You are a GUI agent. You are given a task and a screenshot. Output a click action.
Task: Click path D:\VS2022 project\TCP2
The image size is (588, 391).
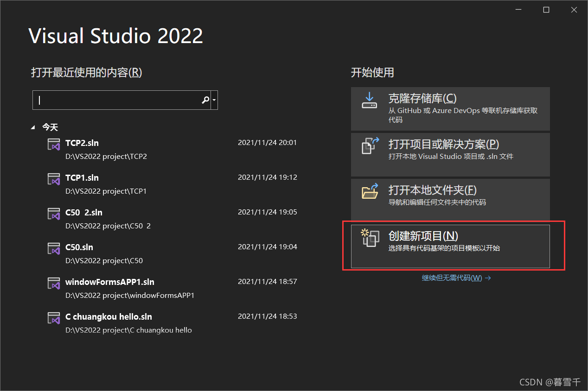[x=106, y=157]
